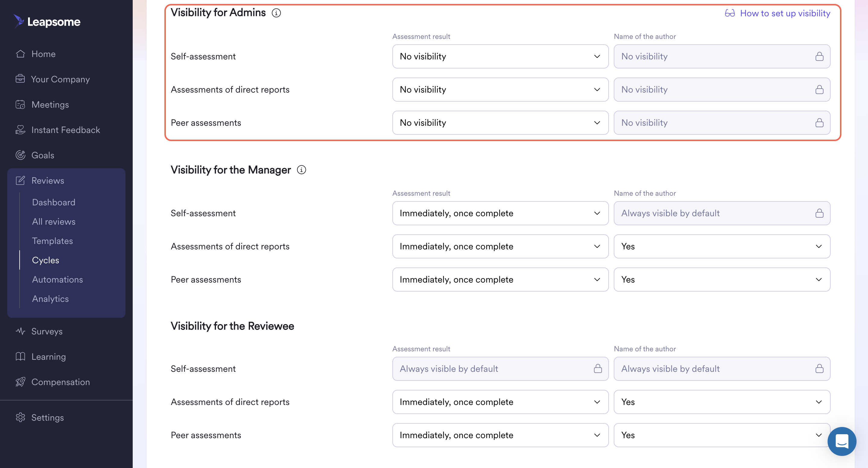
Task: Navigate to Instant Feedback
Action: (x=66, y=130)
